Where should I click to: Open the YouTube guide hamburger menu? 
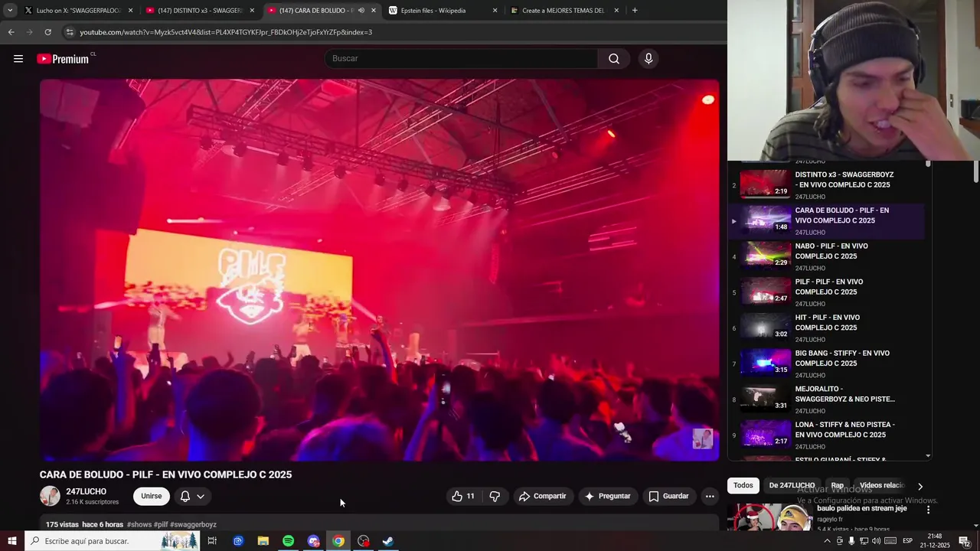[x=18, y=59]
